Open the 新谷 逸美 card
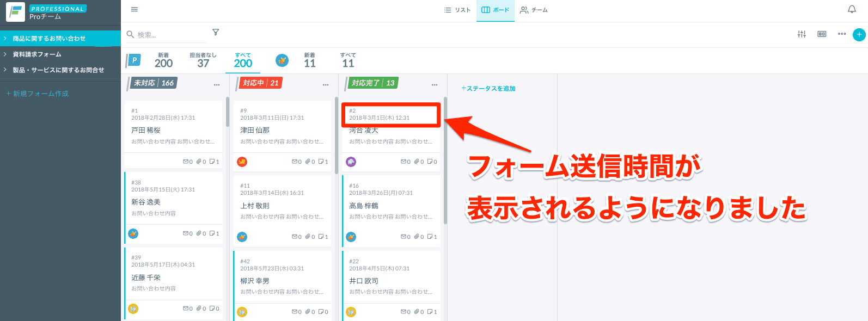The height and width of the screenshot is (321, 868). 174,207
